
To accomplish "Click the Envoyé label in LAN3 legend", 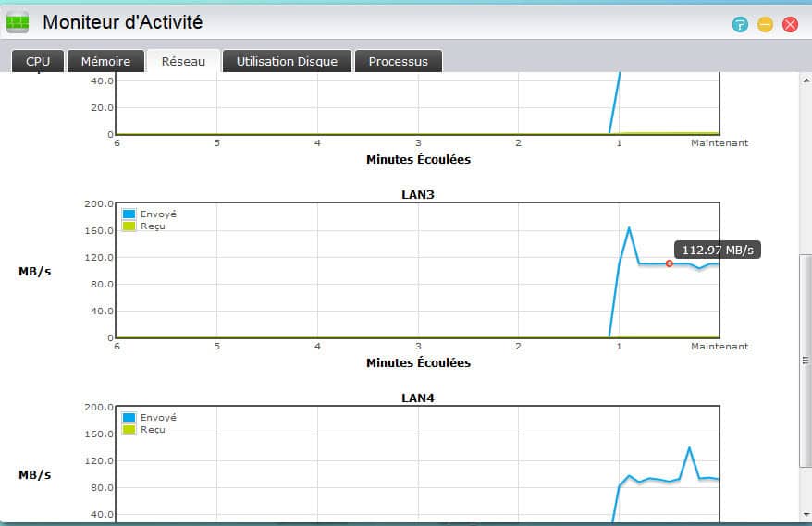I will pyautogui.click(x=158, y=214).
